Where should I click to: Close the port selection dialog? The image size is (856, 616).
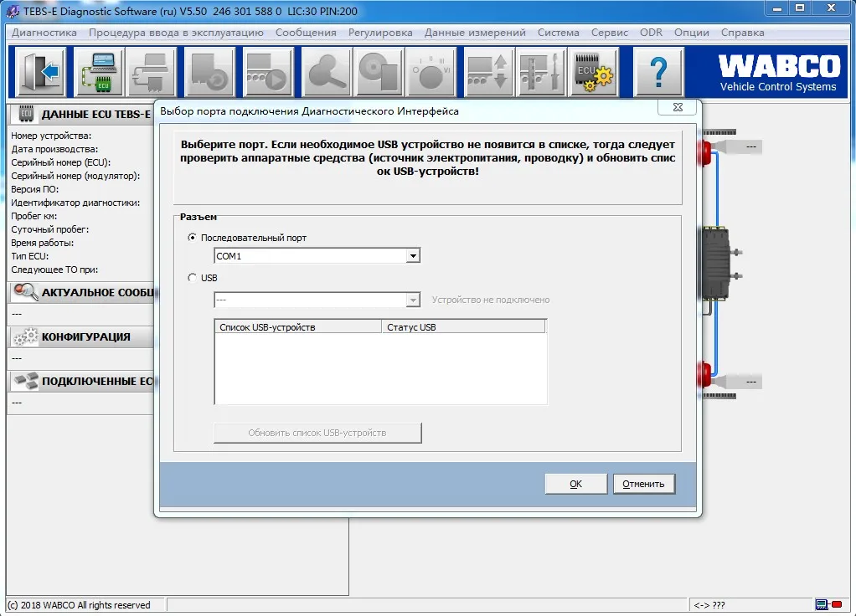pos(678,107)
